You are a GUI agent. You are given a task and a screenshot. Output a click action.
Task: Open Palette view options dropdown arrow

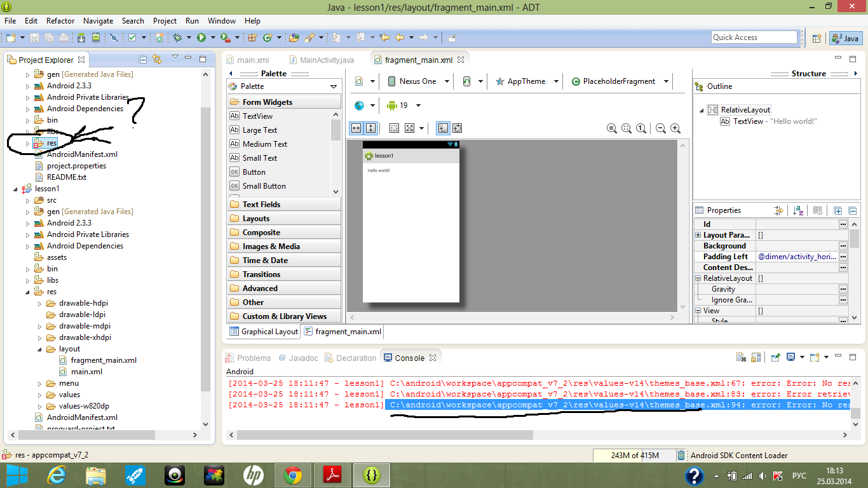coord(334,86)
